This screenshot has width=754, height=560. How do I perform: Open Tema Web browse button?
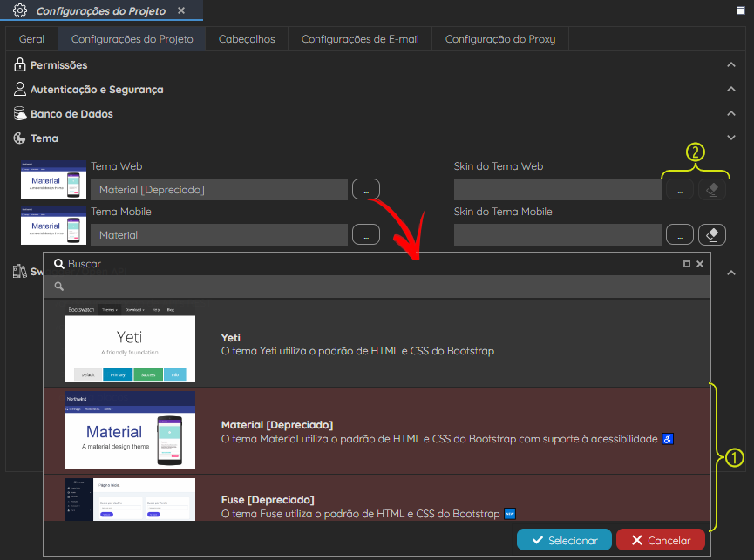click(x=366, y=189)
